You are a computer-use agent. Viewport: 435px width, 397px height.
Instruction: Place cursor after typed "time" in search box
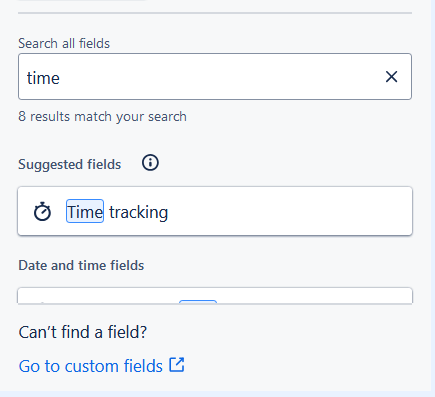coord(61,78)
